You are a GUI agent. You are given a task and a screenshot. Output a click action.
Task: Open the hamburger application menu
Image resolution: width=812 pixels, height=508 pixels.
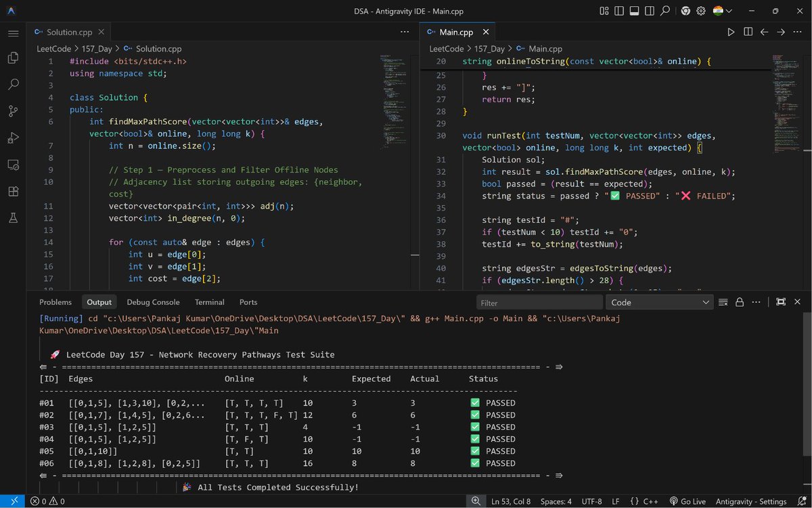pyautogui.click(x=13, y=33)
